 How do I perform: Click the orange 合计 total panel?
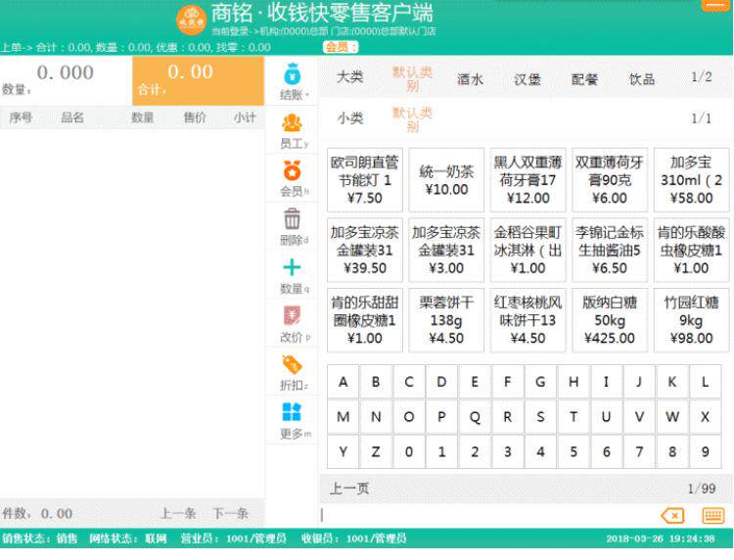199,80
